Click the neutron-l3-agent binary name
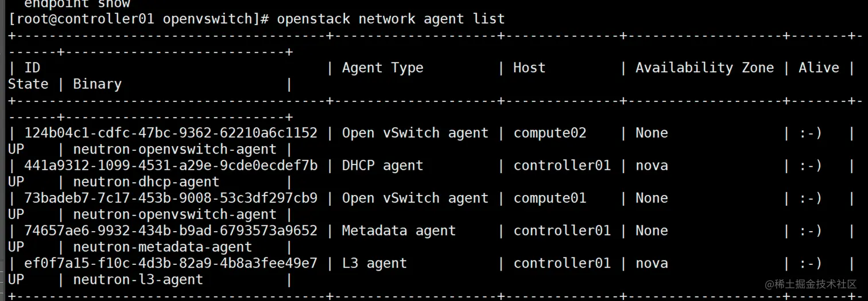The height and width of the screenshot is (301, 868). (138, 280)
